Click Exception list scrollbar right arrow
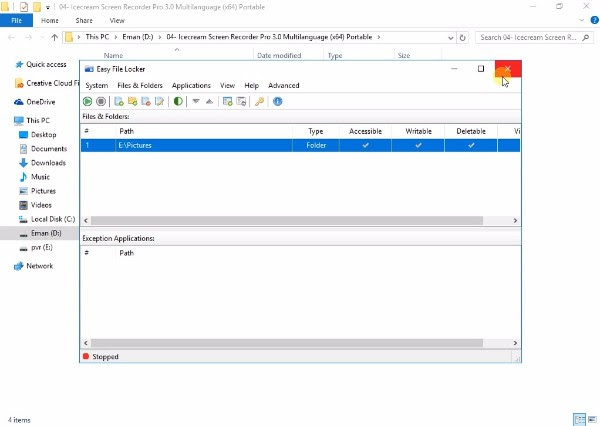600x426 pixels. [x=515, y=343]
